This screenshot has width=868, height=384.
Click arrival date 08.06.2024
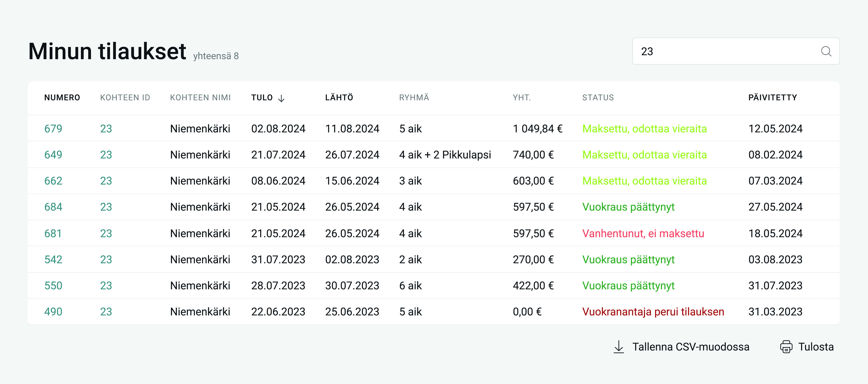point(278,181)
